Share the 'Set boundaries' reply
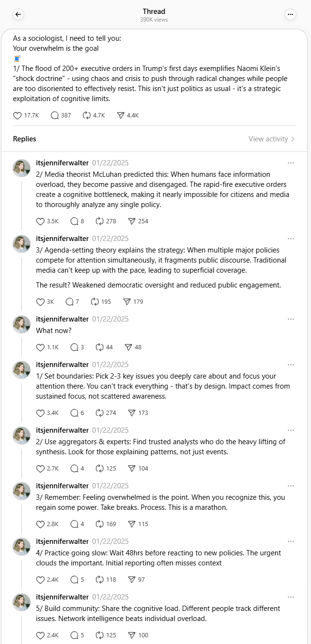Screen dimensions: 311x644 (x=127, y=413)
